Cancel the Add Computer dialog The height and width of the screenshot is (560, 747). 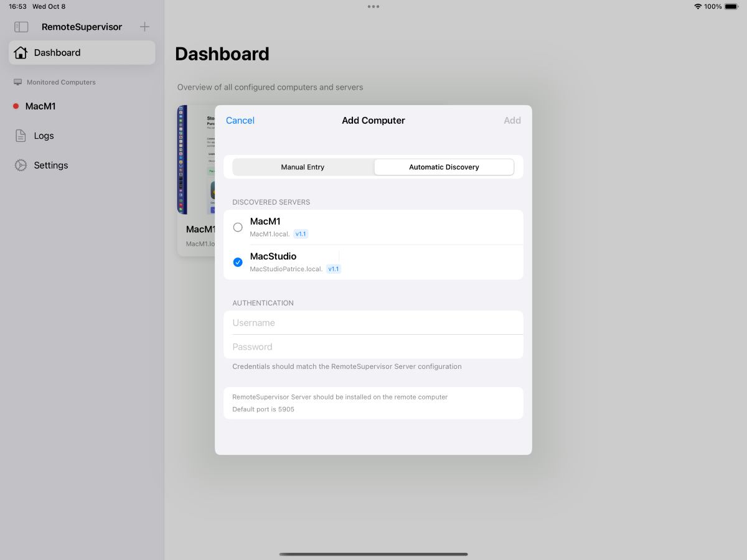tap(240, 121)
